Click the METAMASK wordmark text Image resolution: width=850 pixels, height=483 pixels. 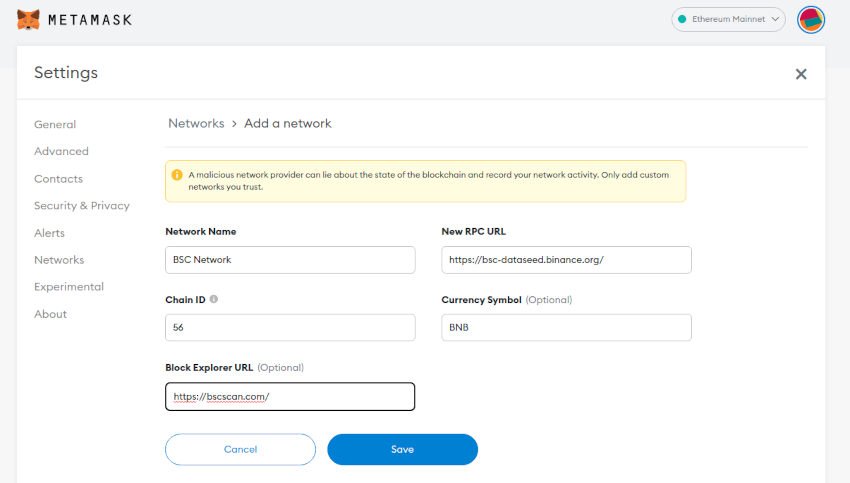pyautogui.click(x=90, y=20)
